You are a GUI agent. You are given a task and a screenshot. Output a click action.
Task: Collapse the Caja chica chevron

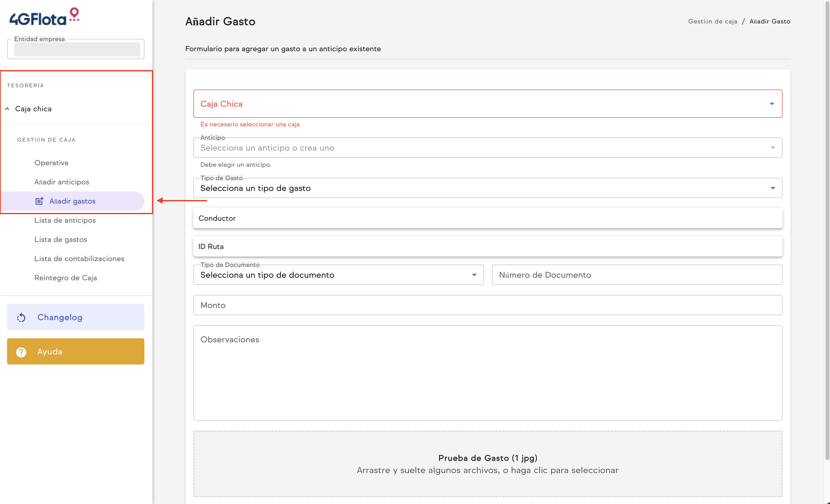(7, 109)
